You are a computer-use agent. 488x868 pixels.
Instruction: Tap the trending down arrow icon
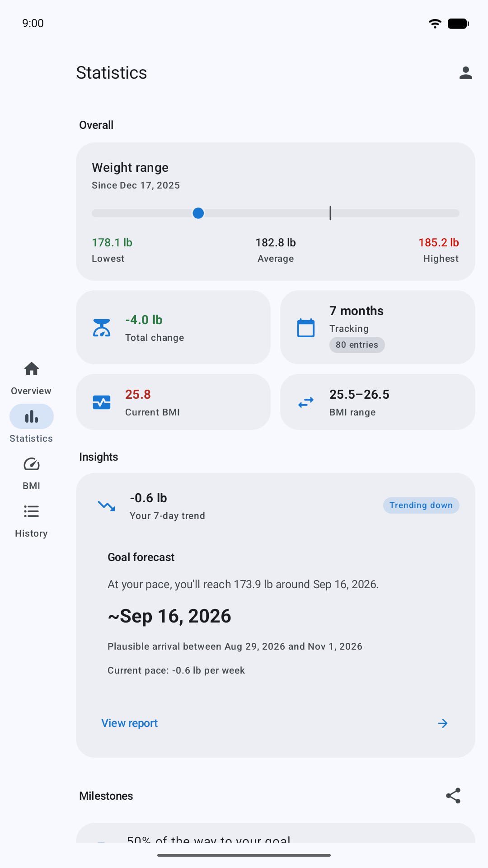coord(107,506)
